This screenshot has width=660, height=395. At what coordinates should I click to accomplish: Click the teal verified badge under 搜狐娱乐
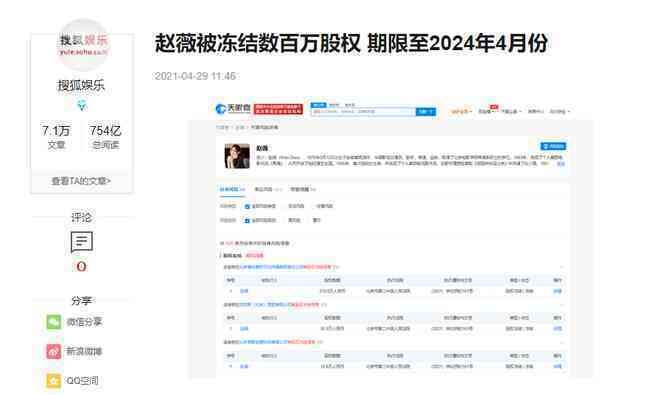[x=82, y=106]
